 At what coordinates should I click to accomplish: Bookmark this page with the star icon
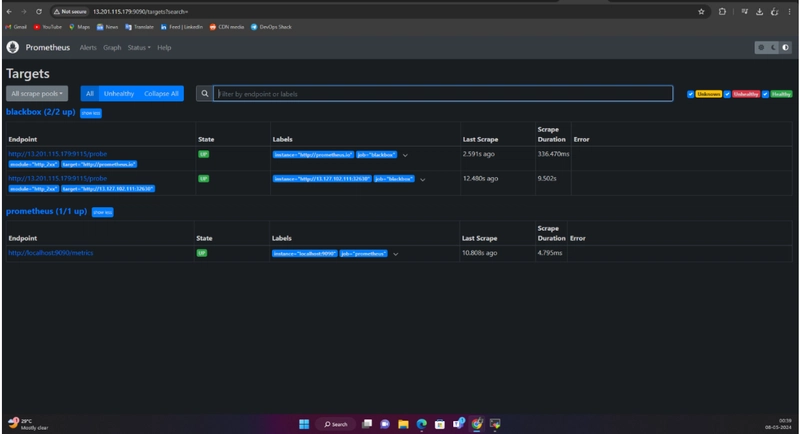click(701, 11)
